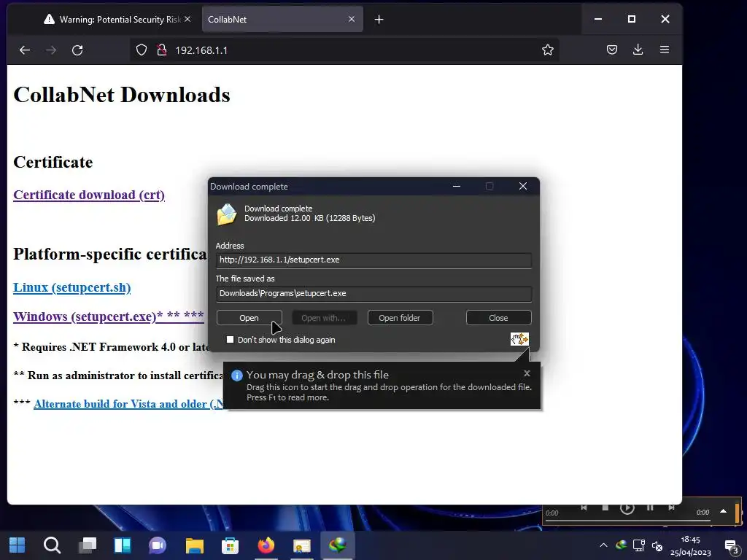This screenshot has width=747, height=560.
Task: Open the Alternate build for Vista link
Action: click(x=128, y=404)
